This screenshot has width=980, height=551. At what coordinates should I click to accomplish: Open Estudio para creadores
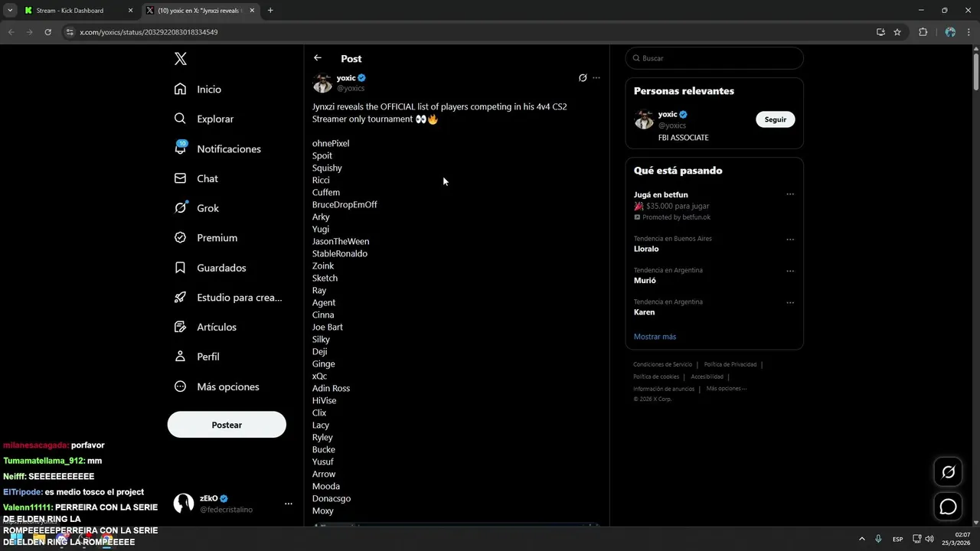(x=228, y=298)
